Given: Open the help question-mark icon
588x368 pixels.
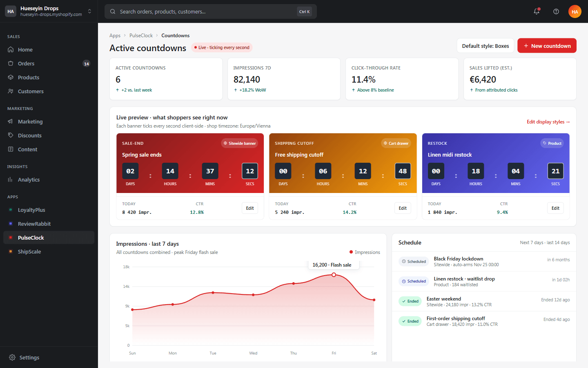Looking at the screenshot, I should (x=556, y=11).
